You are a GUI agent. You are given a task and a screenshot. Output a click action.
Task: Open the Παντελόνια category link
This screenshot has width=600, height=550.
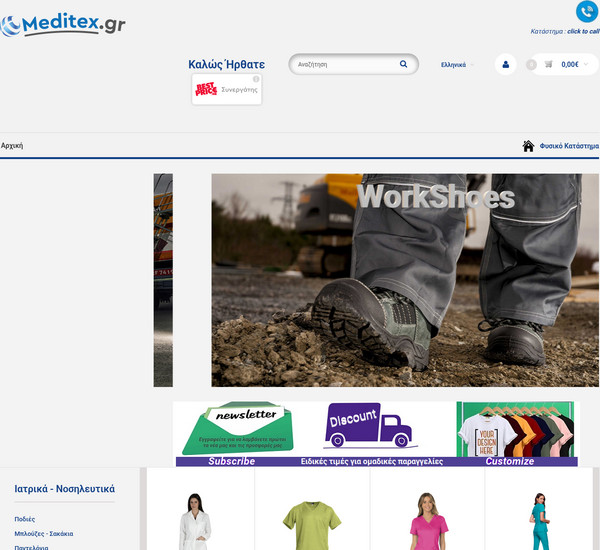click(x=31, y=547)
